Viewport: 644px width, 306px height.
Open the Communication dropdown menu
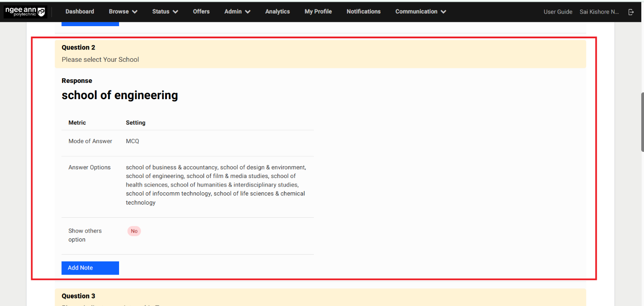click(420, 12)
